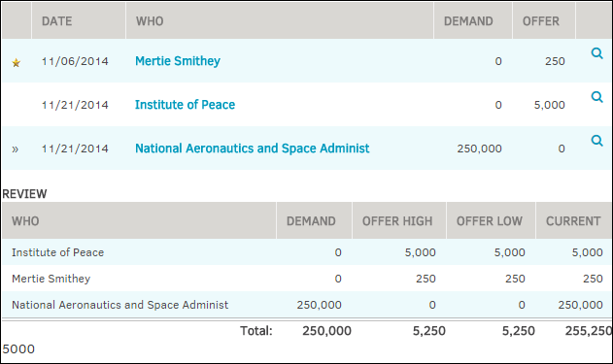613x364 pixels.
Task: Click the gold star beside 11/06/2014
Action: point(16,62)
